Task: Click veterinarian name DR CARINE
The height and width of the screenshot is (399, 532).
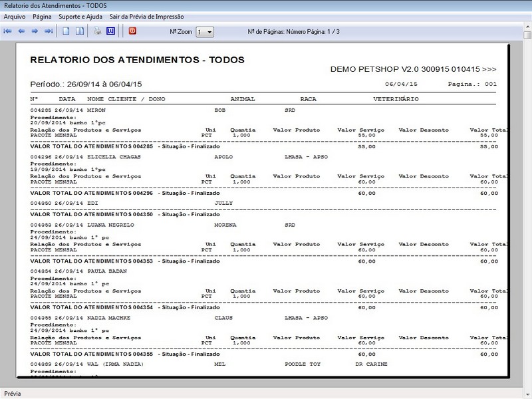Action: click(x=371, y=364)
